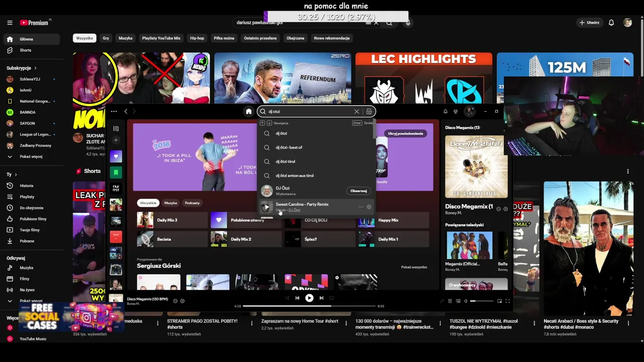
Task: Open YouTube notifications bell
Action: [611, 23]
